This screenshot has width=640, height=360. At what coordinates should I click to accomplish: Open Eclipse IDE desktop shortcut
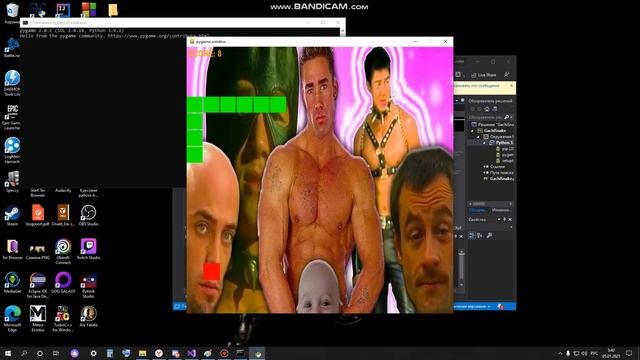coord(38,285)
